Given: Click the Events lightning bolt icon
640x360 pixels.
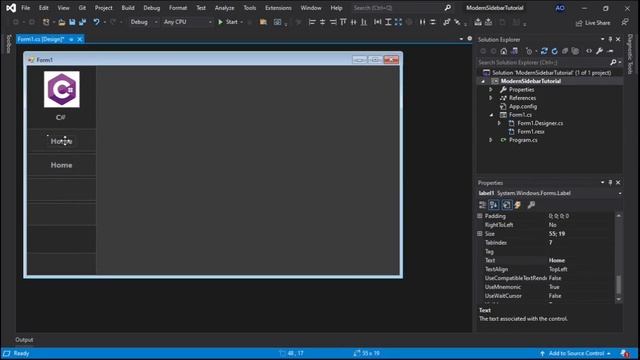Looking at the screenshot, I should [518, 205].
